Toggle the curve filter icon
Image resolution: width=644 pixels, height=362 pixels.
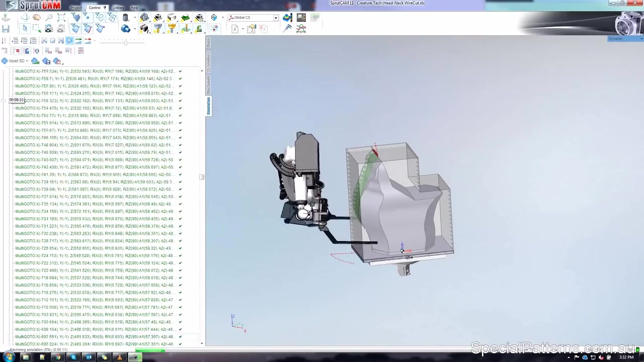click(x=100, y=17)
